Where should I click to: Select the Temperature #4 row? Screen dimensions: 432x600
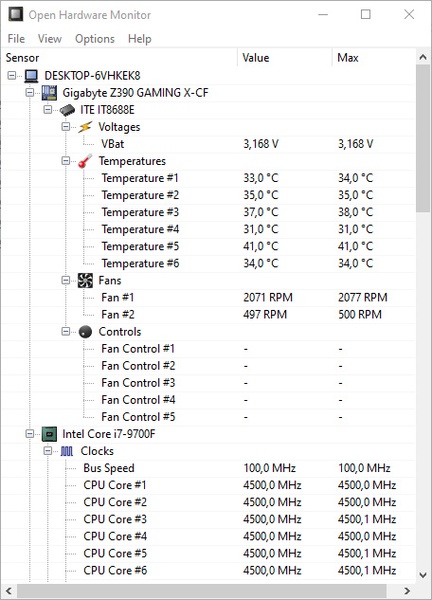click(x=209, y=229)
